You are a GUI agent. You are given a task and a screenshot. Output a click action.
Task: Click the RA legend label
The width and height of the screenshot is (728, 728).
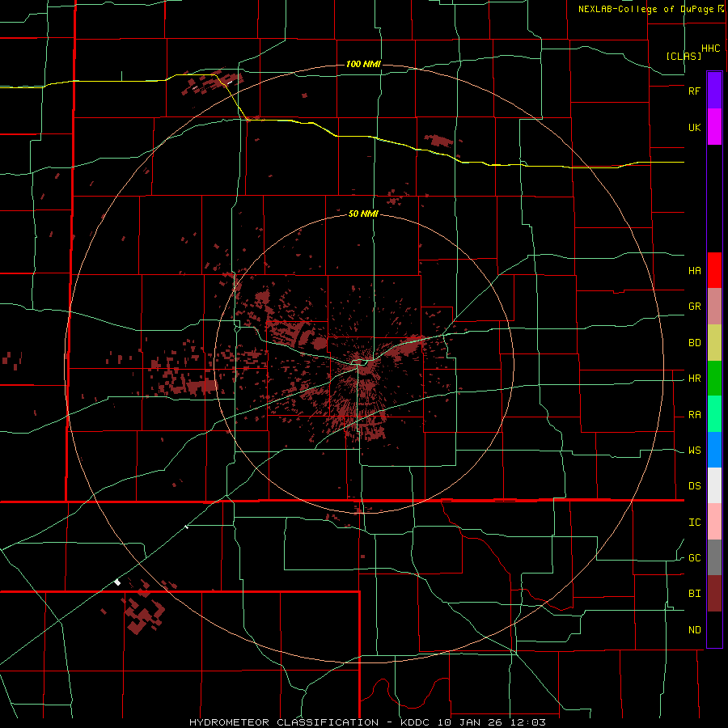coord(694,415)
